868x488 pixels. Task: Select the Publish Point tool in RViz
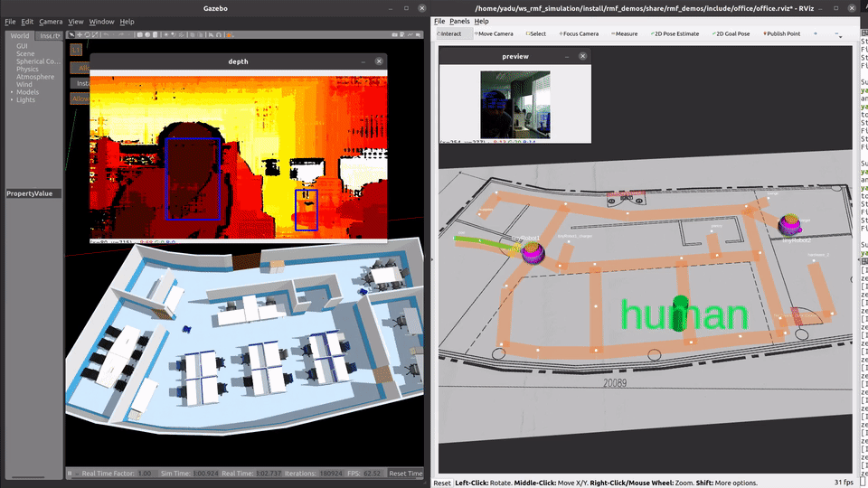[781, 33]
